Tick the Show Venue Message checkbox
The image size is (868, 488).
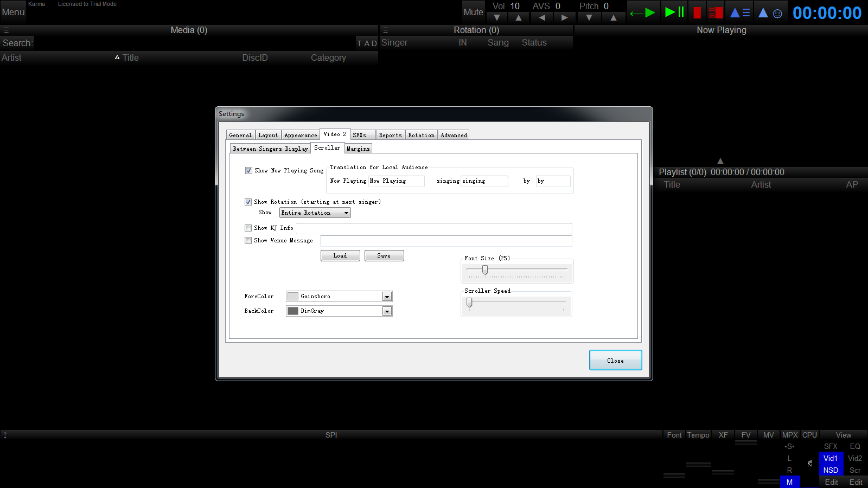[248, 241]
